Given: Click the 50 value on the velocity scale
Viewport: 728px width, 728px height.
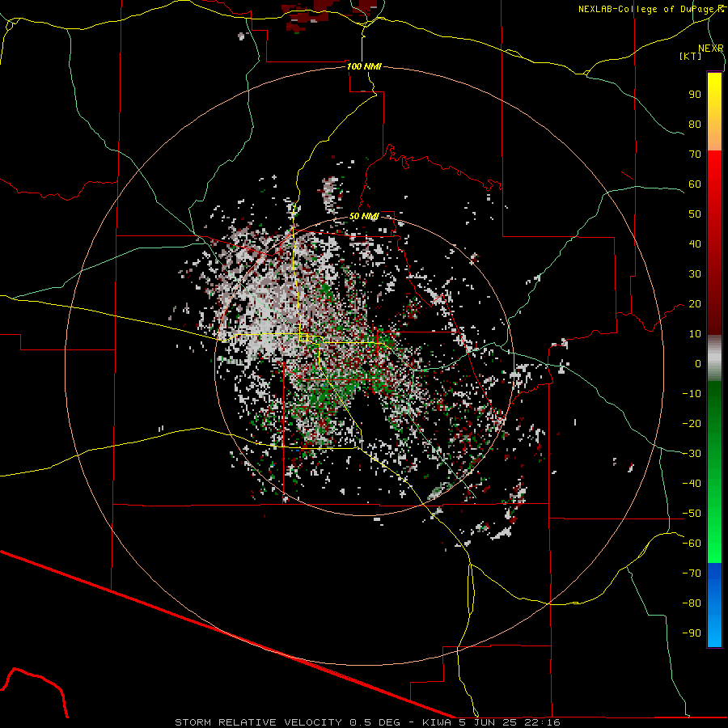Looking at the screenshot, I should tap(695, 214).
